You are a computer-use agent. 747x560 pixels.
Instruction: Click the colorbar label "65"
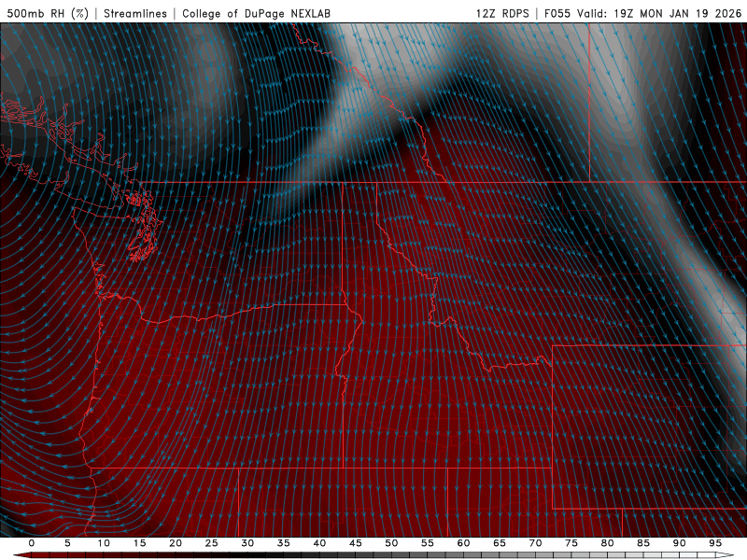pyautogui.click(x=500, y=543)
